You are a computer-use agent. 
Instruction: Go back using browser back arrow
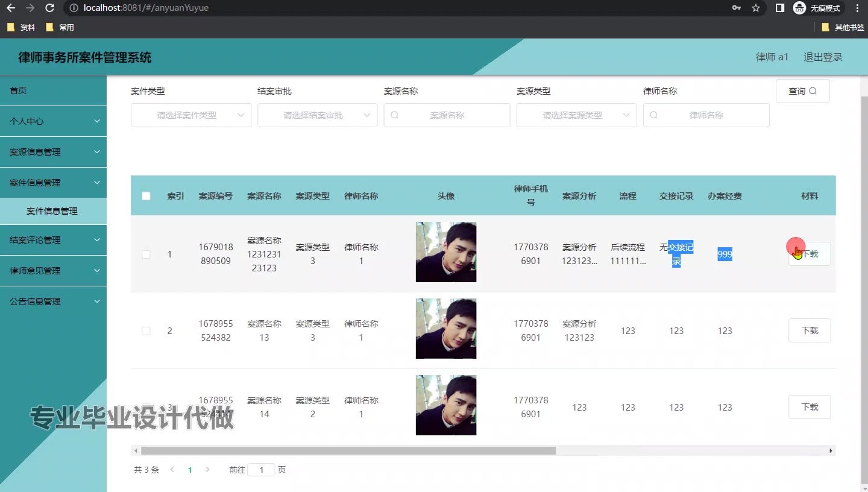10,8
